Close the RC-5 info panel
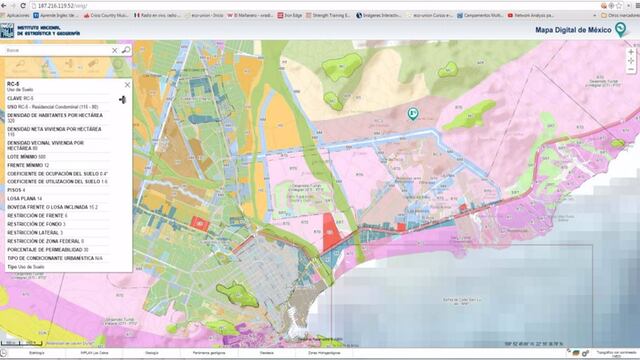 pos(127,85)
